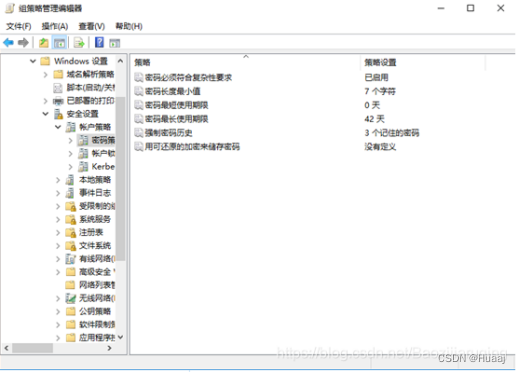Click icon beside 密码最长使用期限
520x373 pixels.
(139, 119)
